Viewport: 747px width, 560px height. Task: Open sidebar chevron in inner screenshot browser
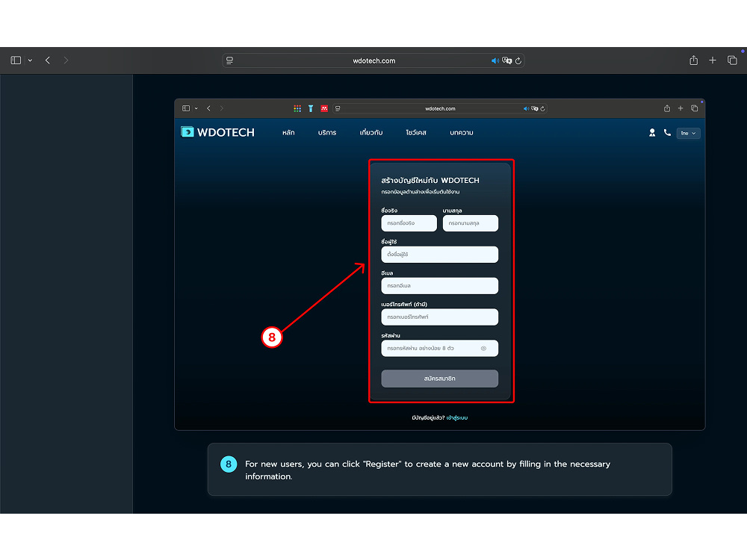pos(196,108)
